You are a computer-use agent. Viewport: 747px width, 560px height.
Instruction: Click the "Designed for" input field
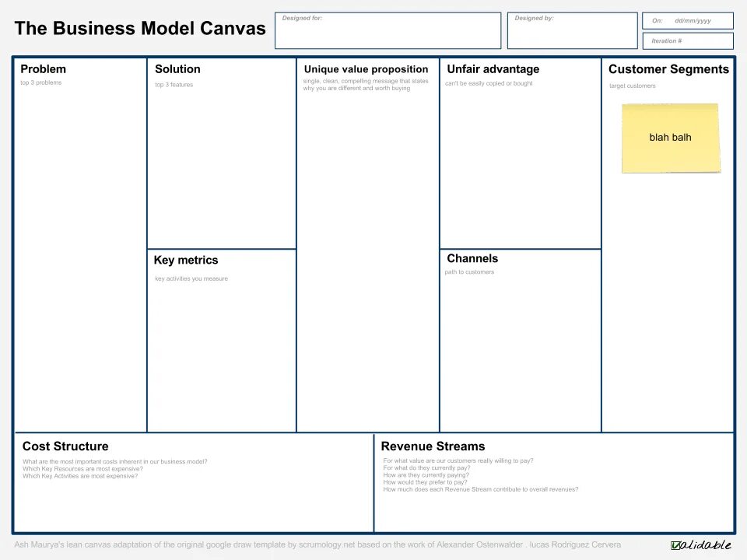pyautogui.click(x=387, y=33)
